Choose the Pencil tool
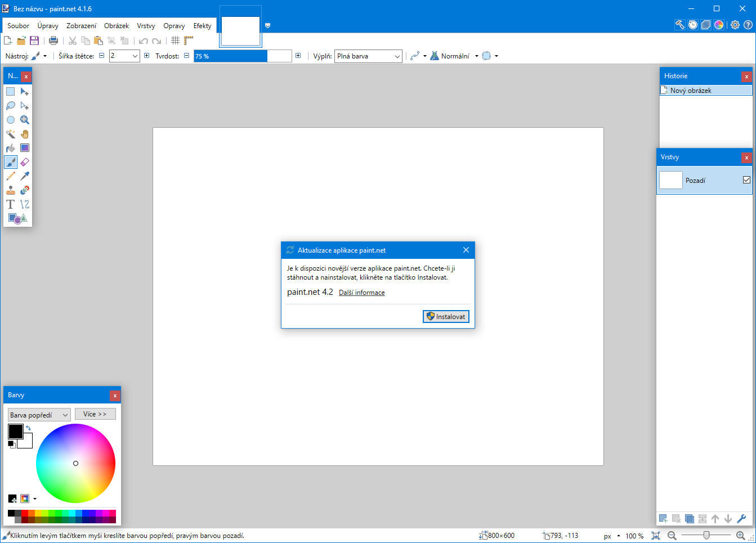The height and width of the screenshot is (543, 756). (x=11, y=176)
